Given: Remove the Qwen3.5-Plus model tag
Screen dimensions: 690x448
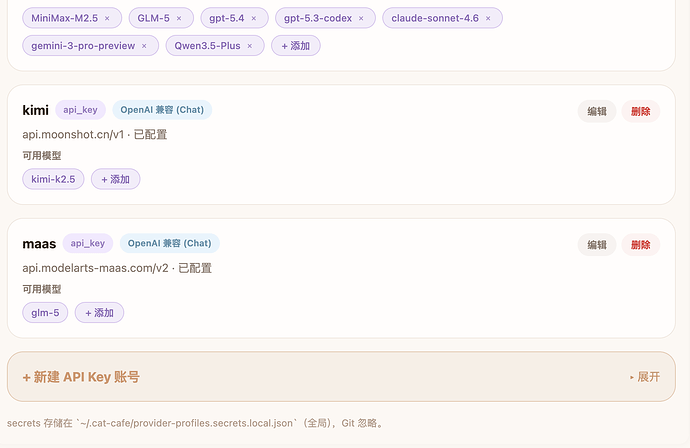Looking at the screenshot, I should click(250, 46).
